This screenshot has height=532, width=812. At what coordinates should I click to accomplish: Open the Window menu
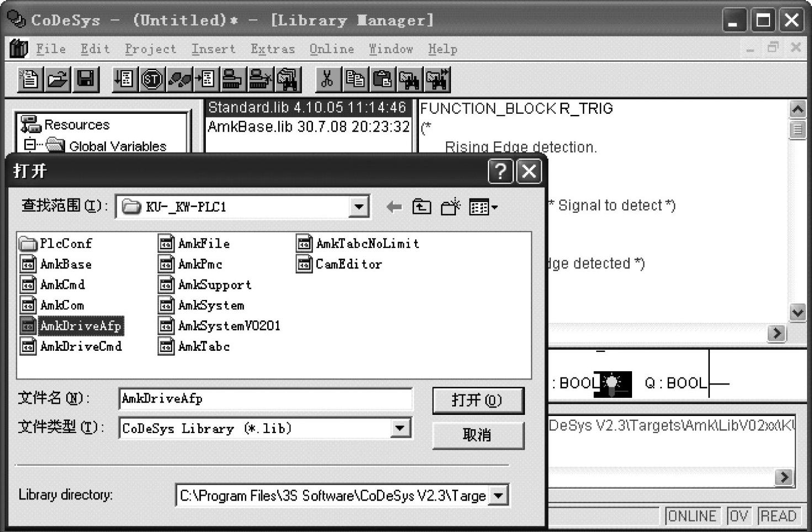(x=391, y=49)
